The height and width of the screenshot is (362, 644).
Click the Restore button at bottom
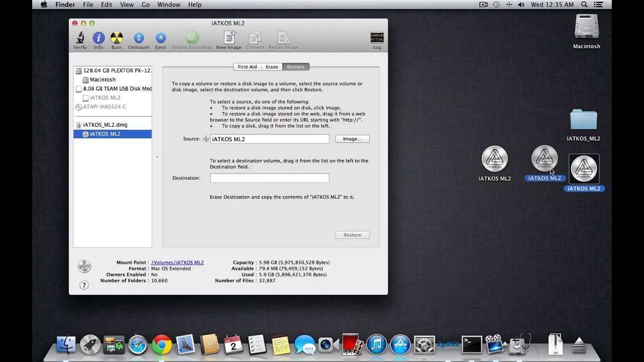[352, 235]
